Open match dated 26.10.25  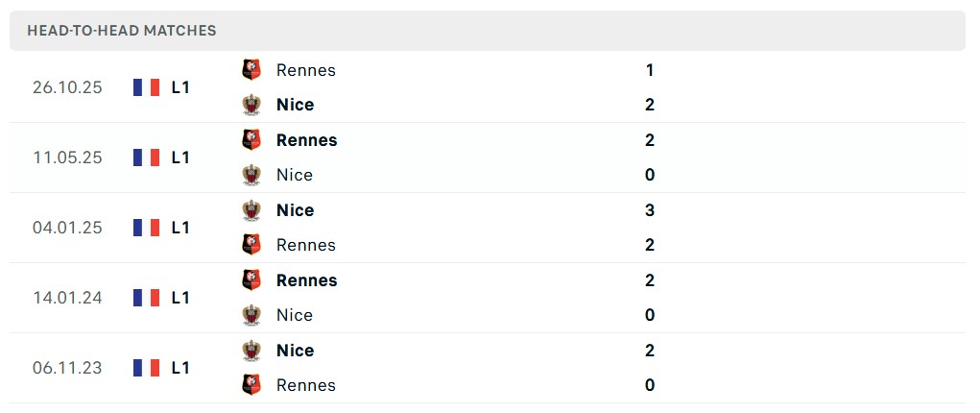67,87
